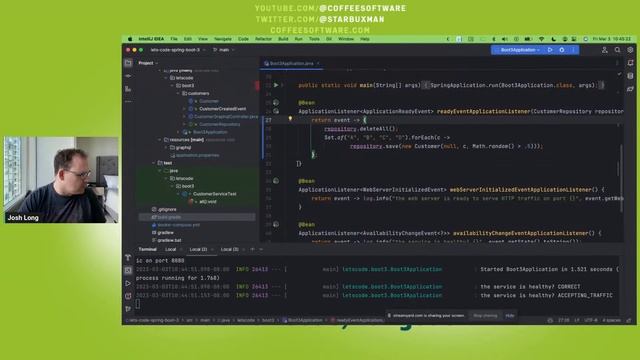Click Boot3Application breadcrumb in status bar
640x360 pixels.
(302, 320)
